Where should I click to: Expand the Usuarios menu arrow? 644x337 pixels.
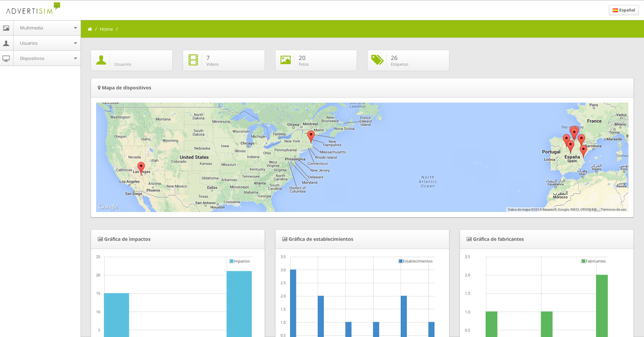pos(75,43)
